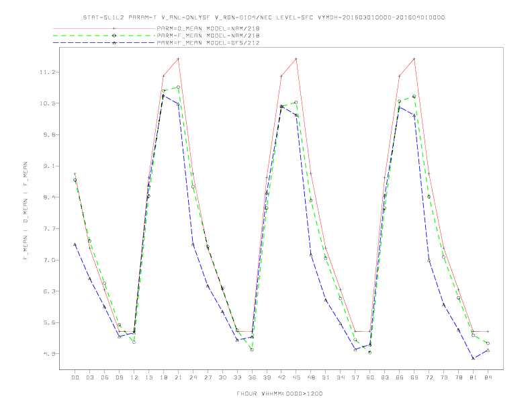Click forecast hour label 03 on x-axis
Viewport: 532px width, 411px height.
[x=89, y=377]
